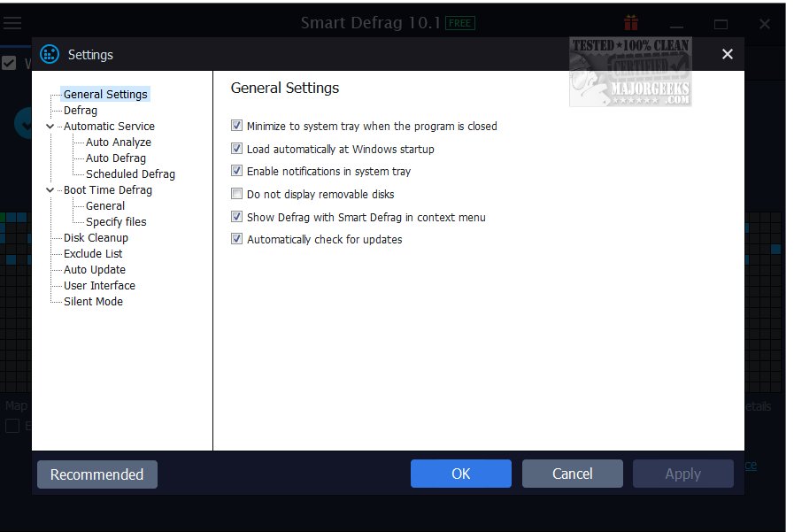Viewport: 794px width, 532px height.
Task: Toggle the checked drive checkbox behind the dialog
Action: 9,63
